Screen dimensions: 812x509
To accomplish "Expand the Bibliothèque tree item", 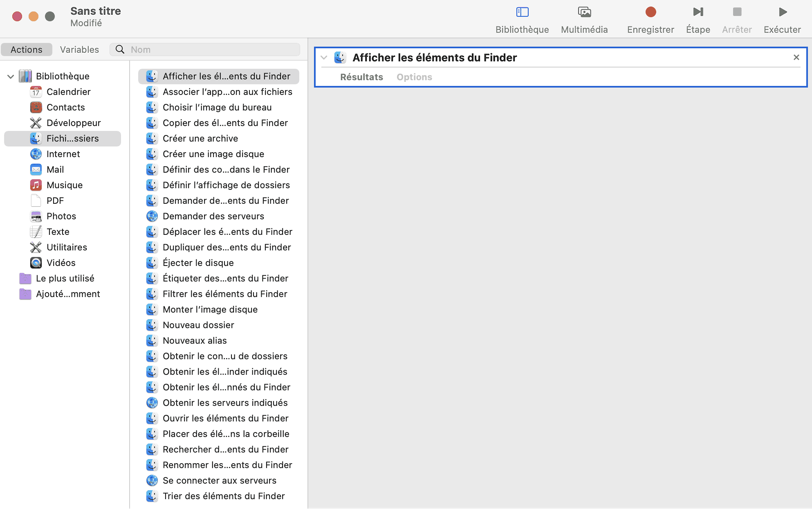I will tap(11, 76).
